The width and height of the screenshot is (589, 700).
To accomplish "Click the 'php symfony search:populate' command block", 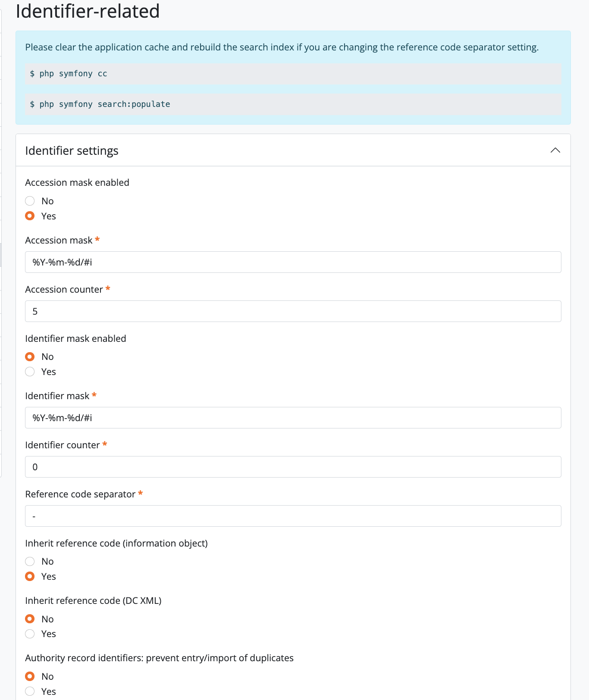I will coord(293,104).
